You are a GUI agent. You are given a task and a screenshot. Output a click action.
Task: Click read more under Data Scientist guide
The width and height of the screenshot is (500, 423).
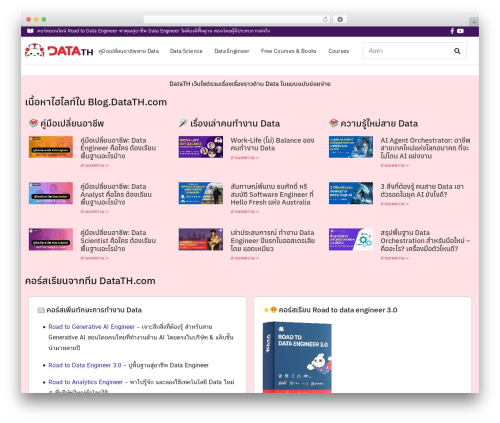pos(94,258)
